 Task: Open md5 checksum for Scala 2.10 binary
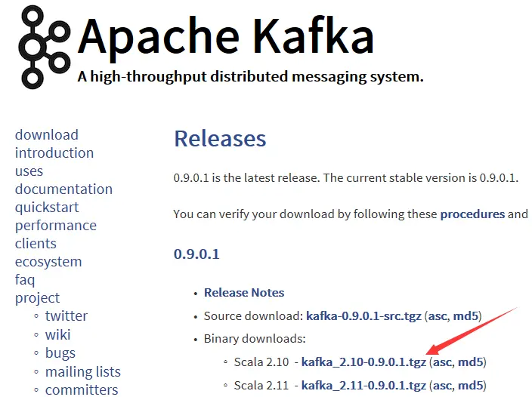click(470, 362)
